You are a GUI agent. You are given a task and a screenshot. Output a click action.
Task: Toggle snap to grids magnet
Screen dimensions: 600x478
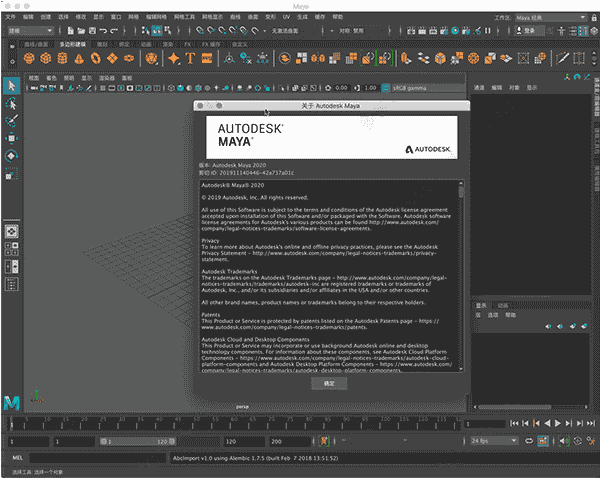click(200, 31)
